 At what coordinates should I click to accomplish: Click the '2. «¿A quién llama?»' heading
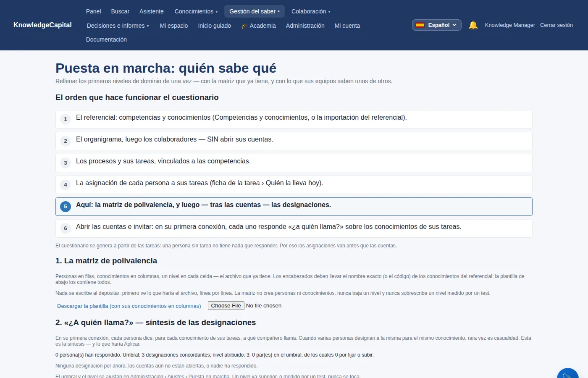[x=155, y=323]
